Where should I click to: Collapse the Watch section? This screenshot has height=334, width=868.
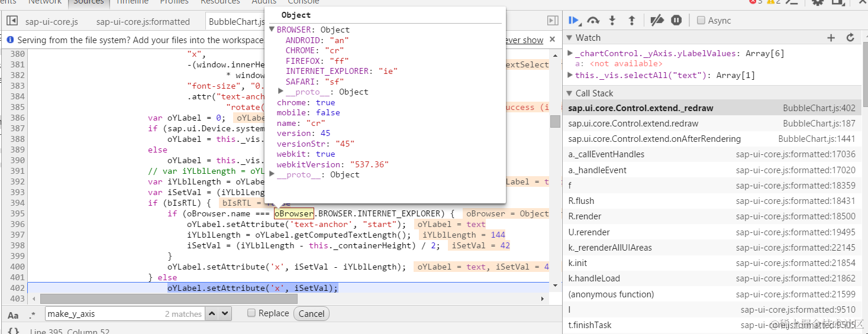[570, 38]
